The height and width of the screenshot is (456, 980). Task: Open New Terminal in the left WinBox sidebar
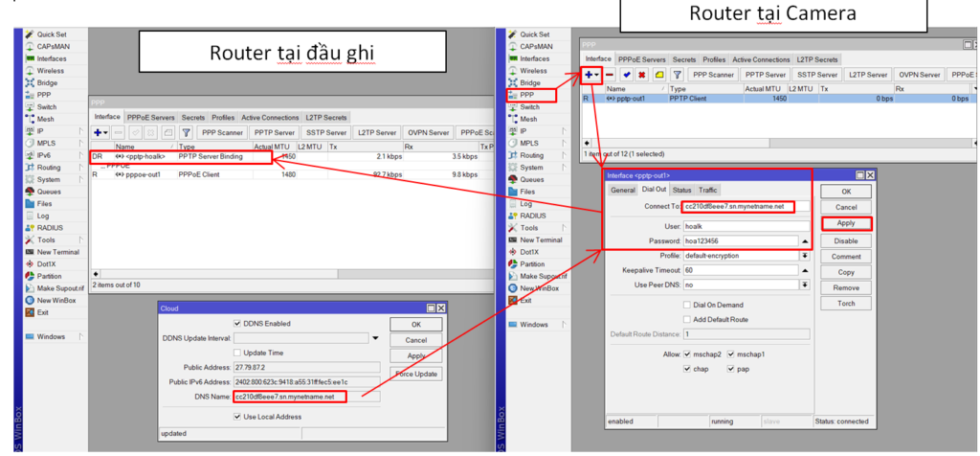pyautogui.click(x=57, y=252)
